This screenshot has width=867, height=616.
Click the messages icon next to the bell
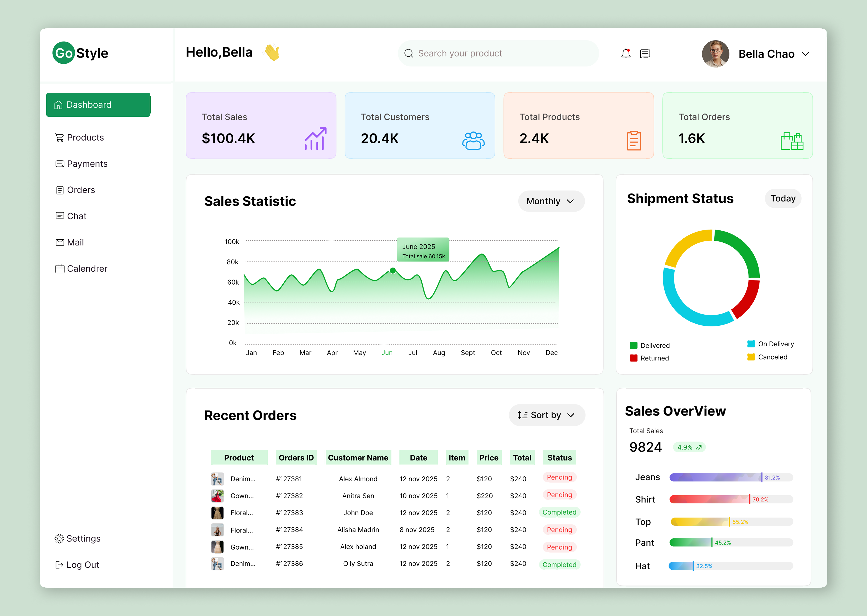[645, 54]
